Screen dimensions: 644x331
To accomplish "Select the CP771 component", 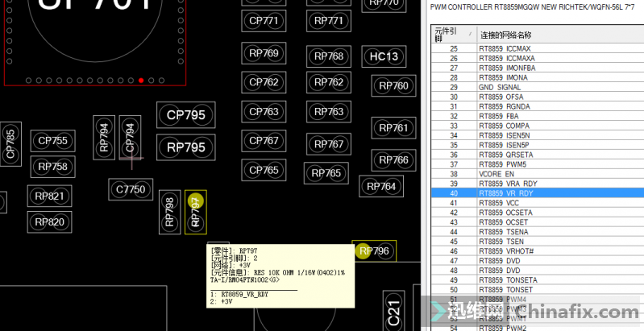I will pos(264,20).
